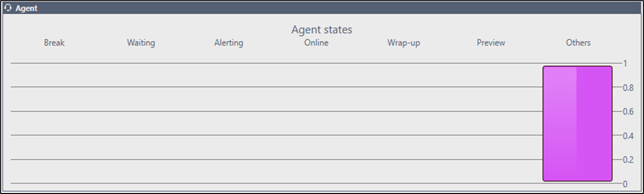The image size is (644, 194).
Task: Select the Online state label
Action: pyautogui.click(x=316, y=43)
